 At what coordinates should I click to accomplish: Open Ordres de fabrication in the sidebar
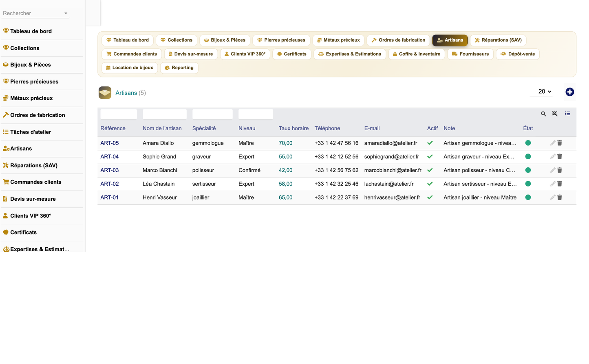(42, 115)
